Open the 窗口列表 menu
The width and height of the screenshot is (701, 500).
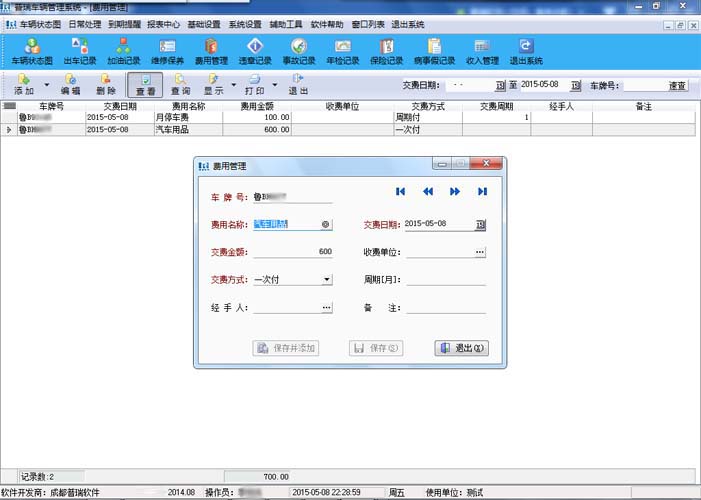(x=368, y=25)
